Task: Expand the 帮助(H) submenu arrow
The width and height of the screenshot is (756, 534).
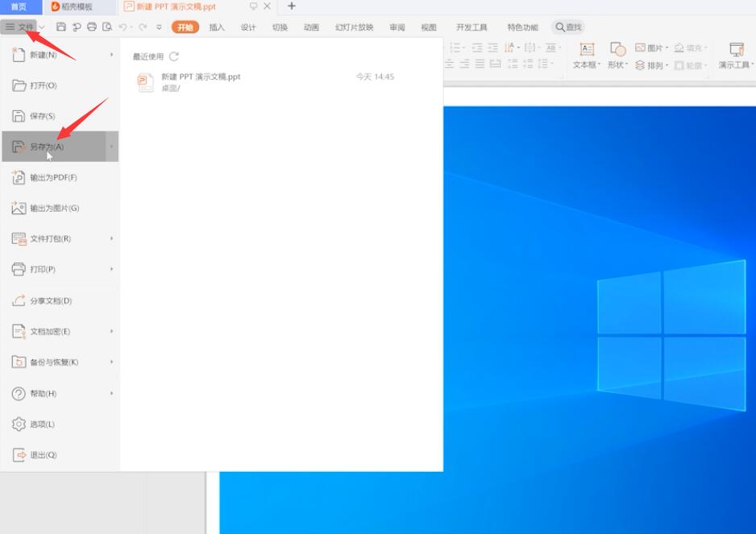Action: pyautogui.click(x=111, y=393)
